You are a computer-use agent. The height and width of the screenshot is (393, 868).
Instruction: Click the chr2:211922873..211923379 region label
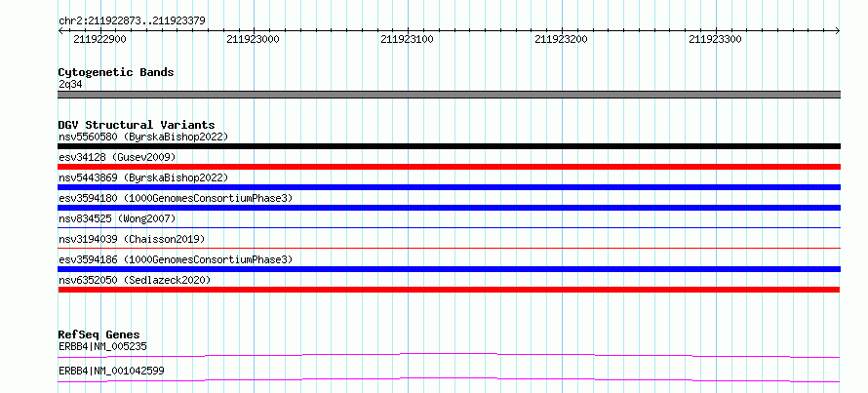[132, 20]
